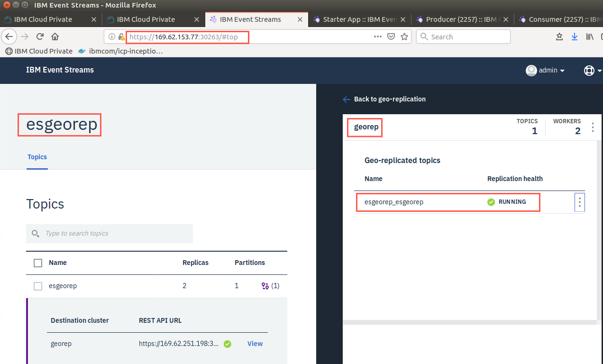Open the three-dot menu for esgeorep_esgeorep topic
The width and height of the screenshot is (603, 364).
click(x=579, y=202)
